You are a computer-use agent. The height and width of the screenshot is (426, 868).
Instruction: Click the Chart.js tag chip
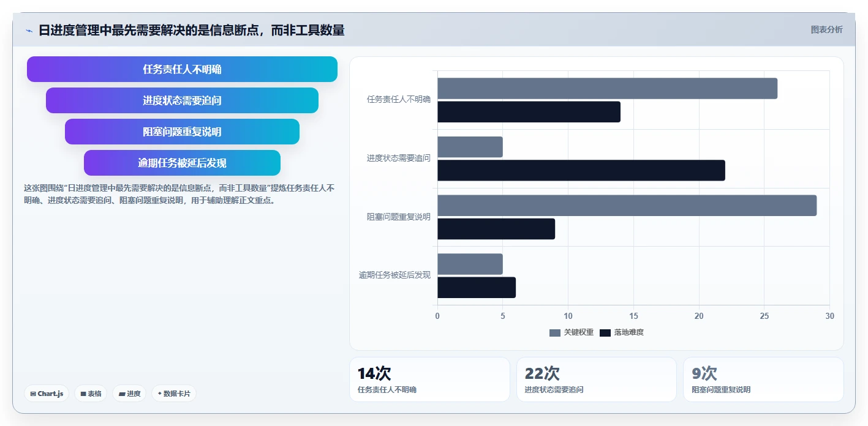pos(47,394)
